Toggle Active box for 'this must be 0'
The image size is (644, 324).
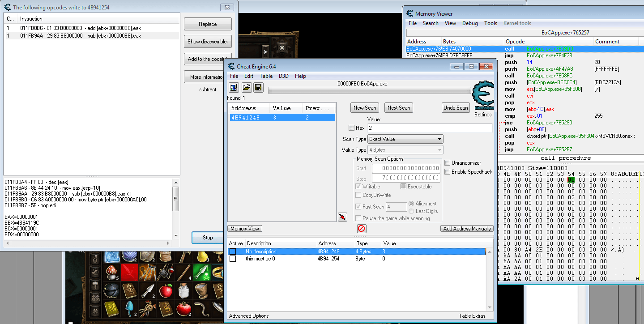pyautogui.click(x=233, y=259)
